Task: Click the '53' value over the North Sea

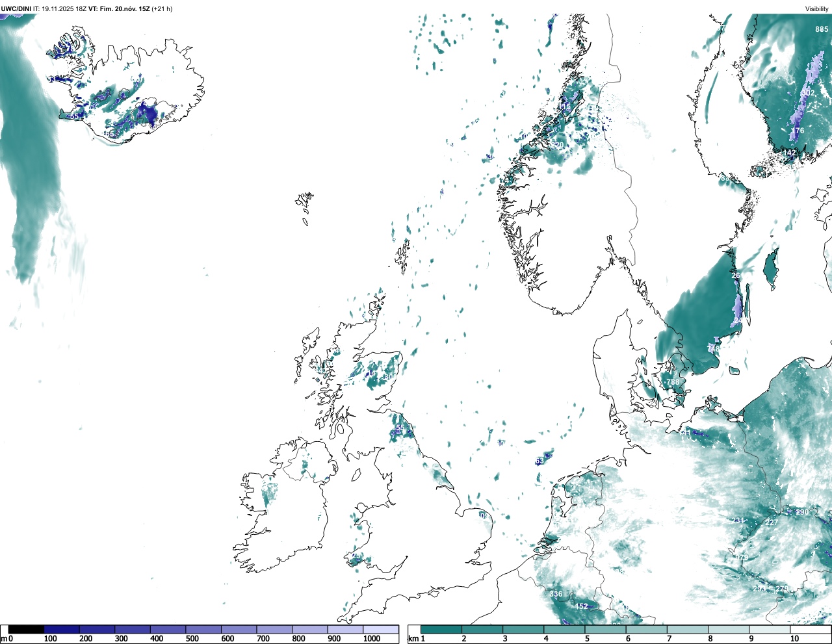Action: pyautogui.click(x=539, y=461)
